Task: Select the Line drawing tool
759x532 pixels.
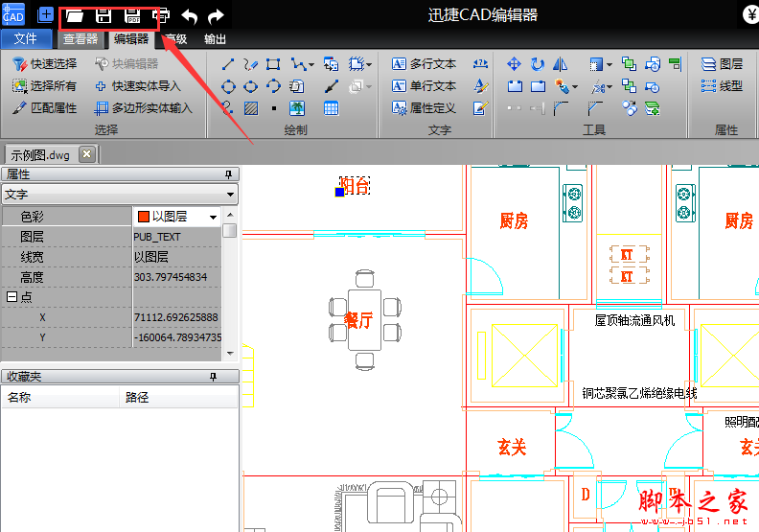Action: pos(228,64)
